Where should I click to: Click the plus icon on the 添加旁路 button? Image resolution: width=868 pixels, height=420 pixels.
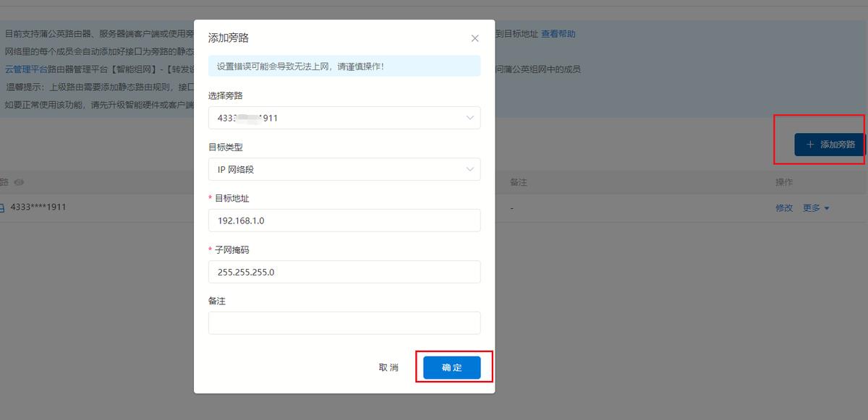coord(809,145)
